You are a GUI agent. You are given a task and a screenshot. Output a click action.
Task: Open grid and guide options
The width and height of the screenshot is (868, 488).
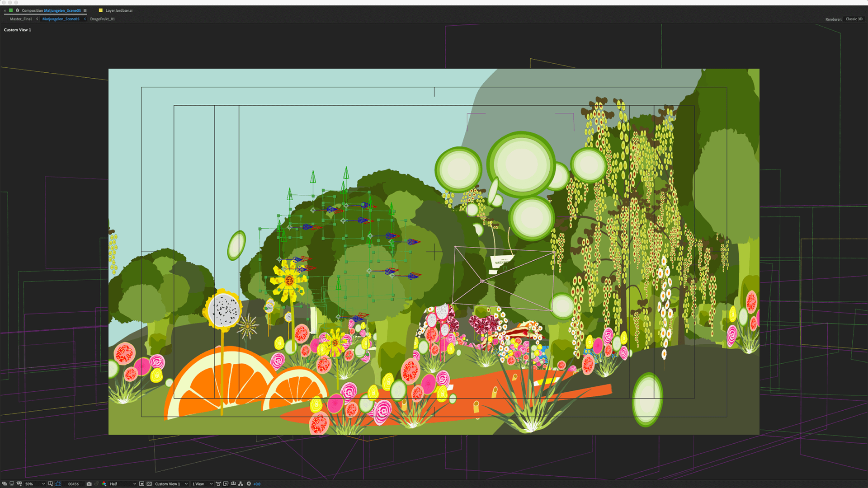pyautogui.click(x=50, y=483)
